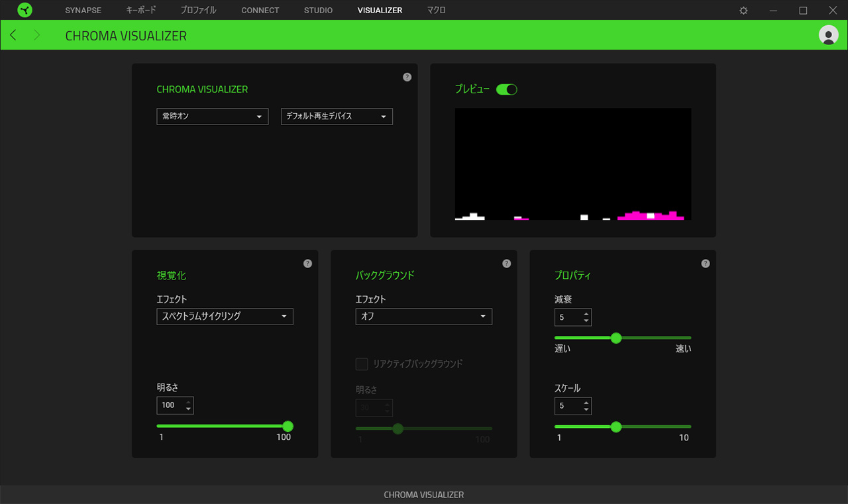Switch to the マクロ tab
The image size is (848, 504).
click(x=436, y=11)
